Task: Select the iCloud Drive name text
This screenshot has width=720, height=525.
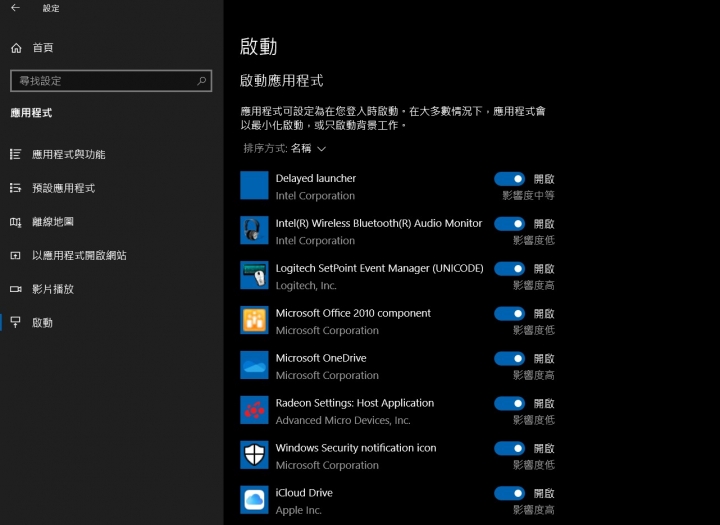Action: click(304, 493)
